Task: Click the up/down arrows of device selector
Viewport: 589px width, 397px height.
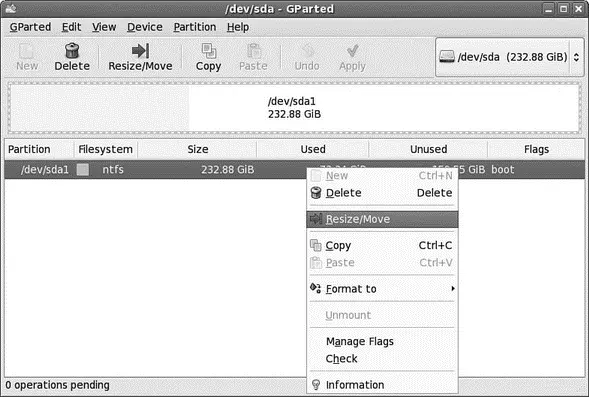Action: pyautogui.click(x=576, y=57)
